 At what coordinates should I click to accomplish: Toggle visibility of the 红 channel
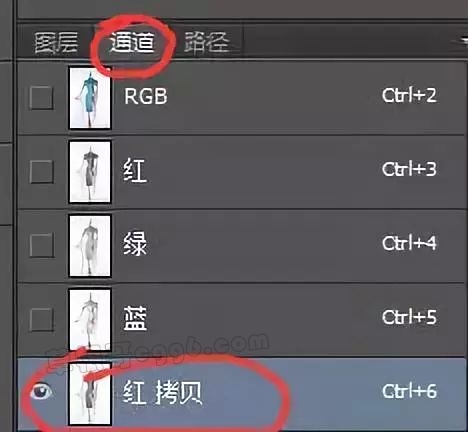41,171
